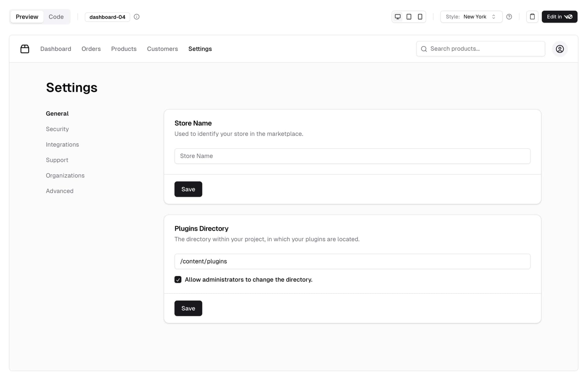Select the Dashboard navigation item
The image size is (588, 380).
point(56,48)
